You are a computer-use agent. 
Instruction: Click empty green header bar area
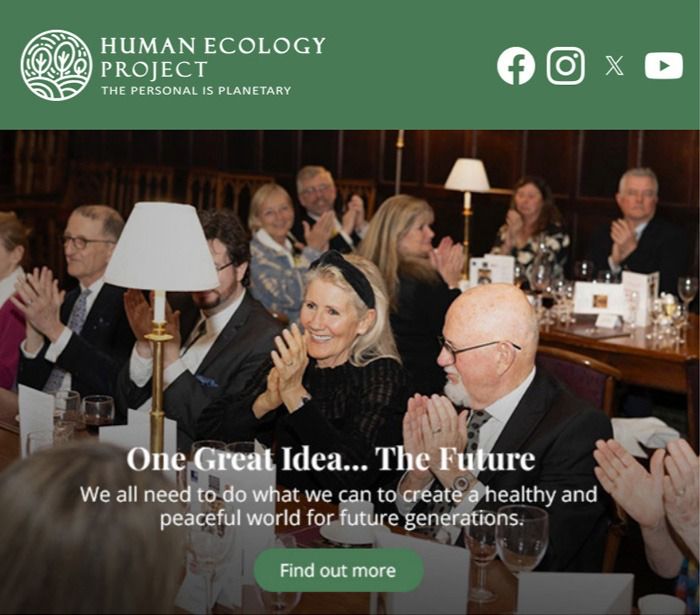402,66
